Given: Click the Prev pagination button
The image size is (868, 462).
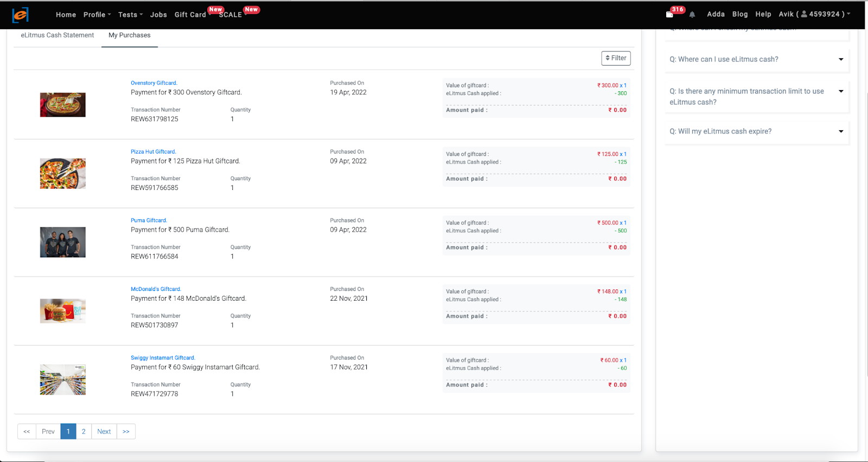Looking at the screenshot, I should (48, 432).
